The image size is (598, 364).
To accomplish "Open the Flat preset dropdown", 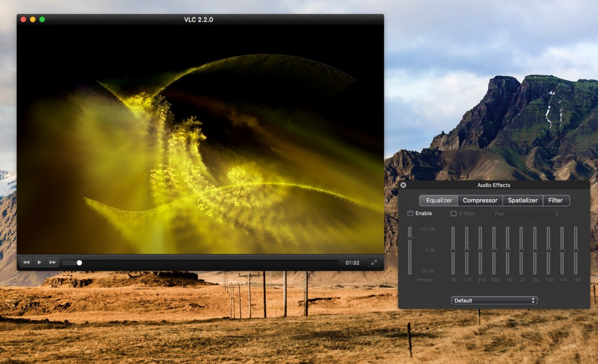I will pyautogui.click(x=526, y=213).
